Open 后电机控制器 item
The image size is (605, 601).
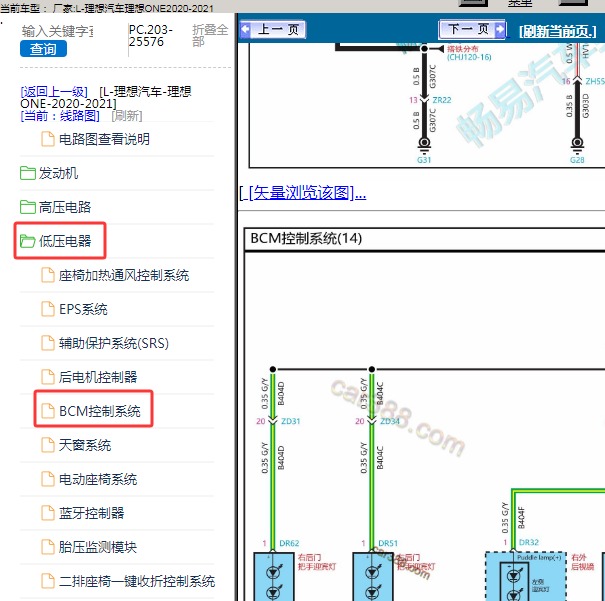[98, 377]
